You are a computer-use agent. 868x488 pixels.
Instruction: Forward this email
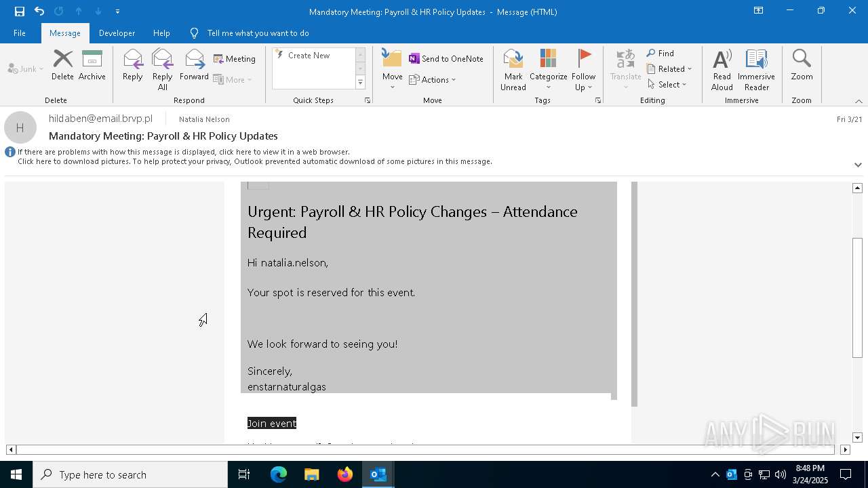click(x=194, y=65)
